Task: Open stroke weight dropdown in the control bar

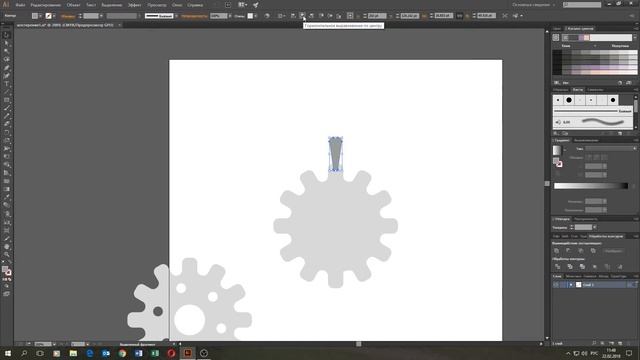Action: pyautogui.click(x=101, y=16)
